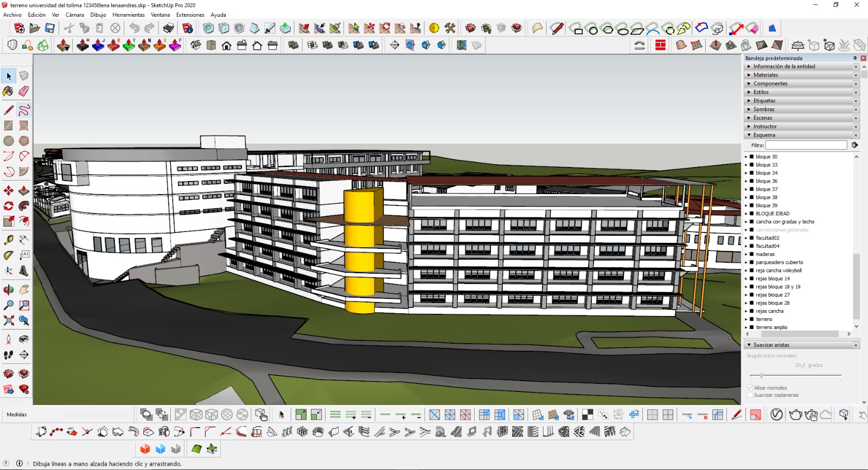Toggle the Alisar normales checkbox
Image resolution: width=868 pixels, height=470 pixels.
[x=750, y=388]
